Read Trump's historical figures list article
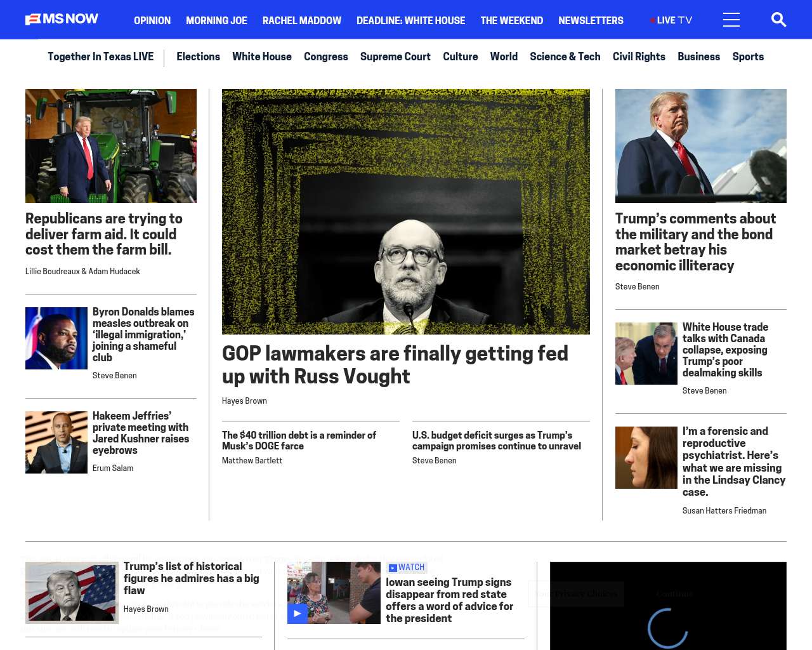Viewport: 812px width, 650px height. [x=191, y=578]
